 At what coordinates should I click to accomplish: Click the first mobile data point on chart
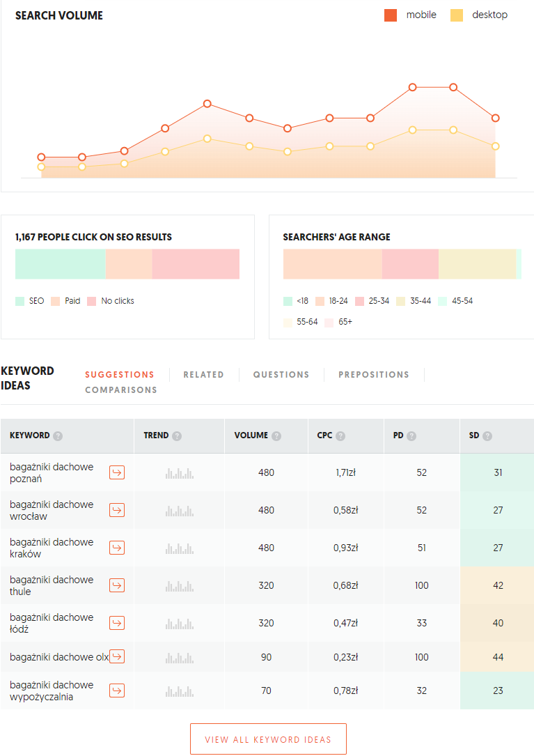[42, 157]
